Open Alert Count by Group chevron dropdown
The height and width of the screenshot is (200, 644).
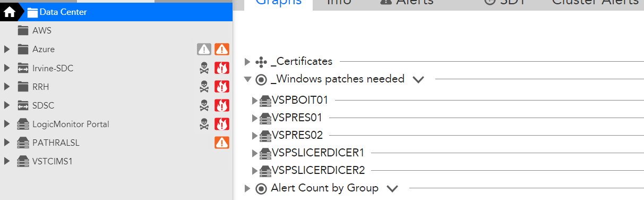point(392,189)
